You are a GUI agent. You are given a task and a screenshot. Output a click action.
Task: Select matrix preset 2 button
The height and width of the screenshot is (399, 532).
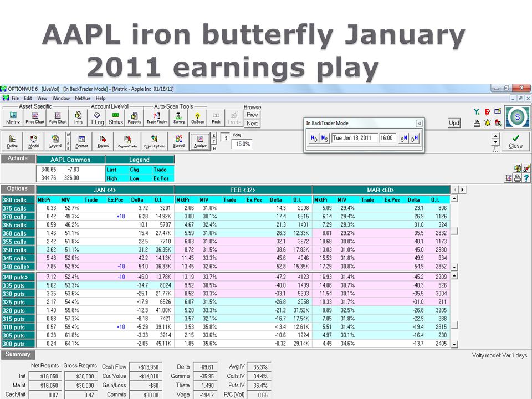69,144
